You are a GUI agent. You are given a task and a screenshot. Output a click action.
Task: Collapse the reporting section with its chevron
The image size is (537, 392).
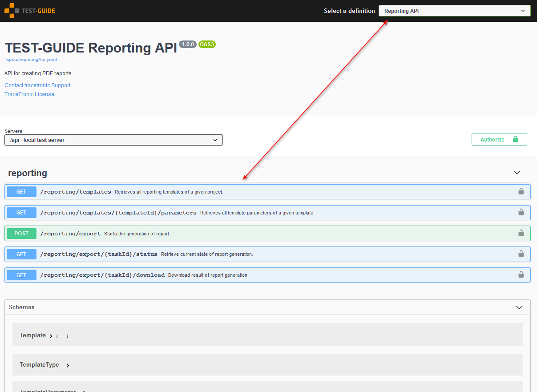click(517, 173)
